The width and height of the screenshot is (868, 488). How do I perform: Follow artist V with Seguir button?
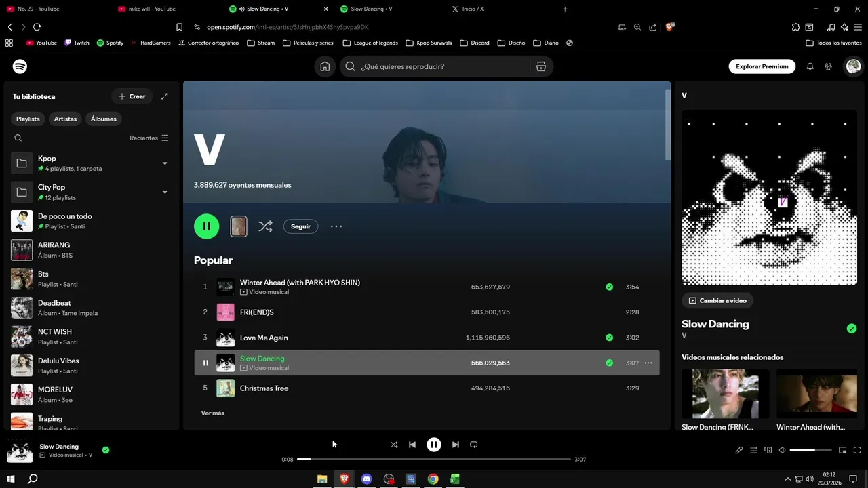300,226
